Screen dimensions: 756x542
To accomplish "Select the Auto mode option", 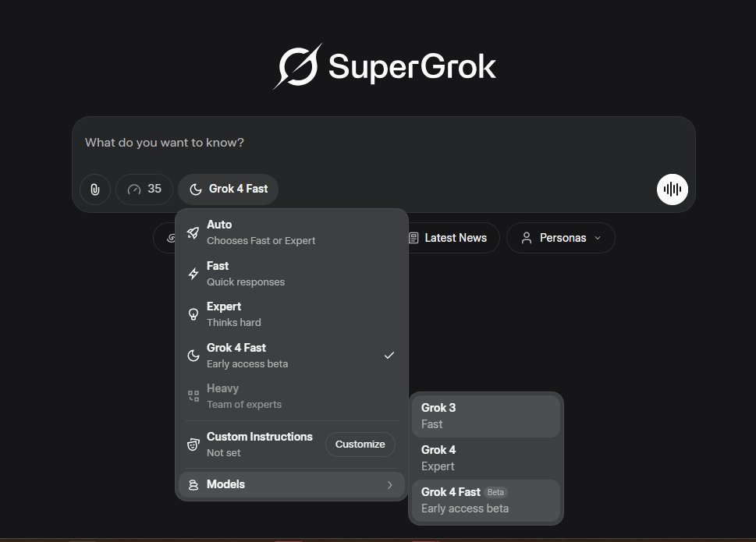I will coord(291,232).
